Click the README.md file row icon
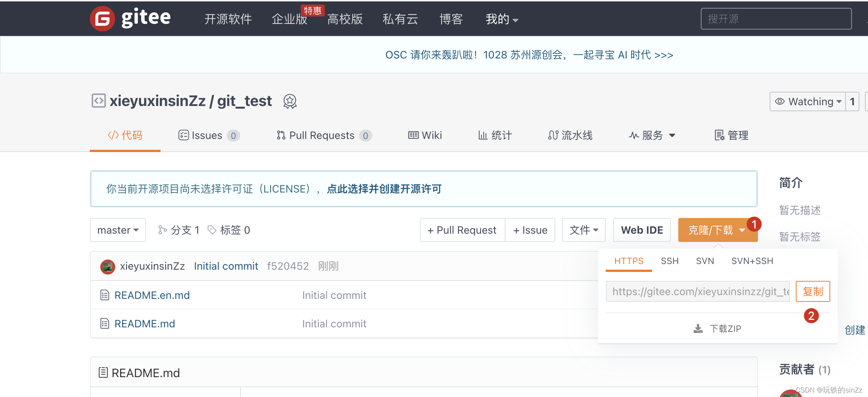 point(105,324)
